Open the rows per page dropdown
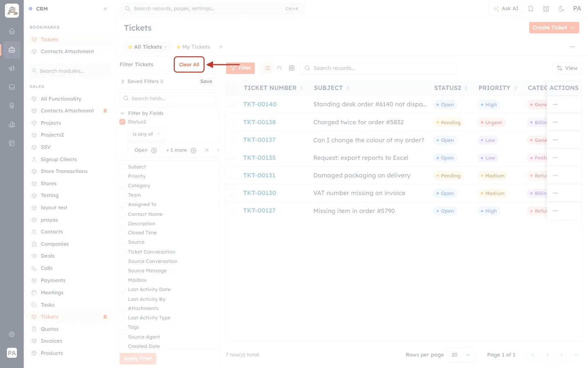 point(461,355)
